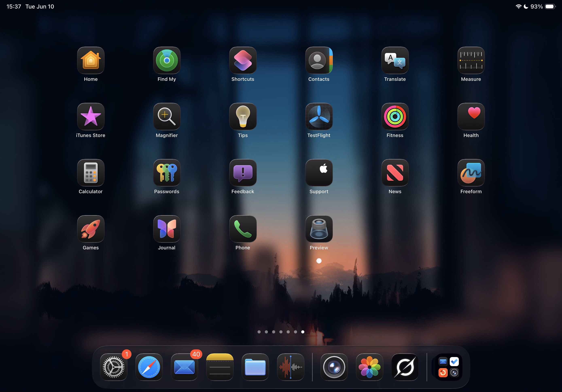562x392 pixels.
Task: Launch Safari from the dock
Action: coord(149,367)
